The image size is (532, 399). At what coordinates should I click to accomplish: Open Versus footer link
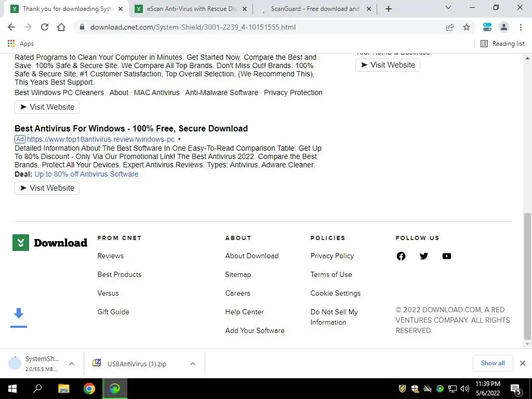click(x=108, y=293)
